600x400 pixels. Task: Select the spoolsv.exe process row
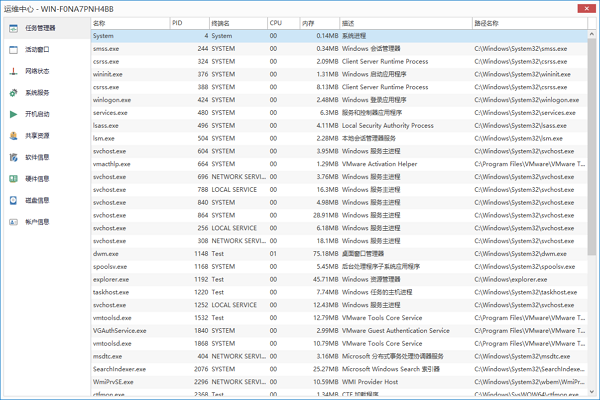(339, 267)
